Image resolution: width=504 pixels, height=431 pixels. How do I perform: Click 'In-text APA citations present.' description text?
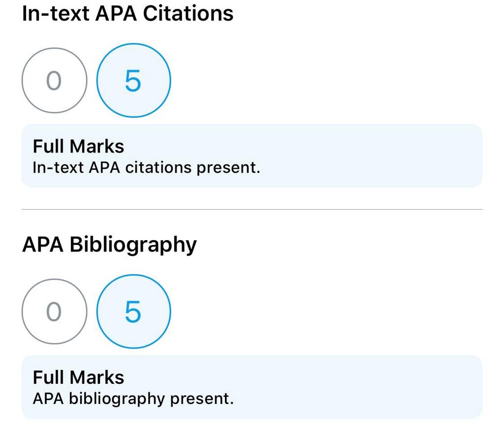point(146,168)
